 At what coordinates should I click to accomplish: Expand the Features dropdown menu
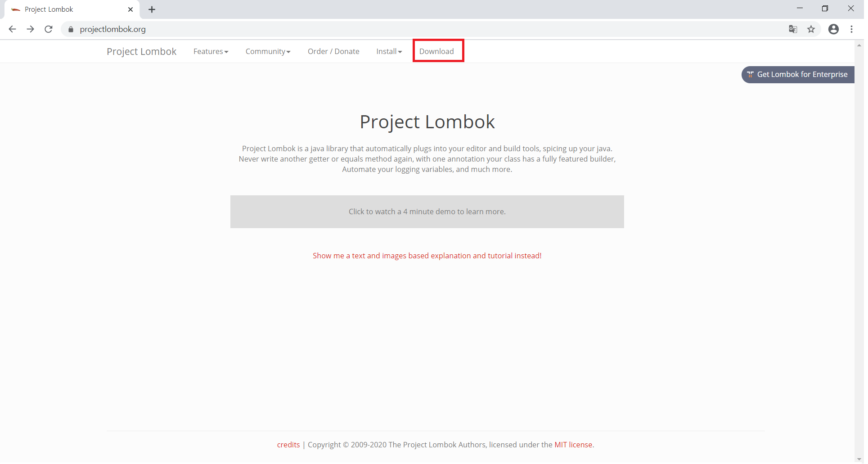point(212,52)
